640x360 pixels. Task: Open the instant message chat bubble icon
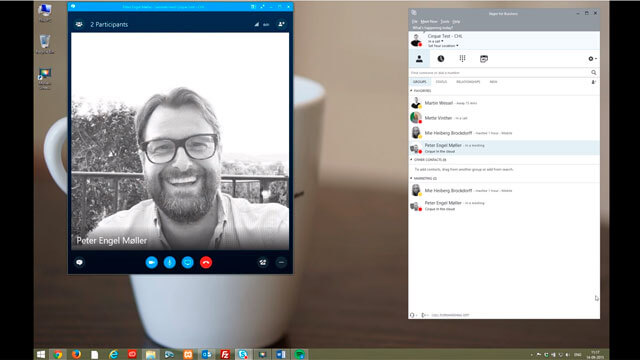click(79, 262)
